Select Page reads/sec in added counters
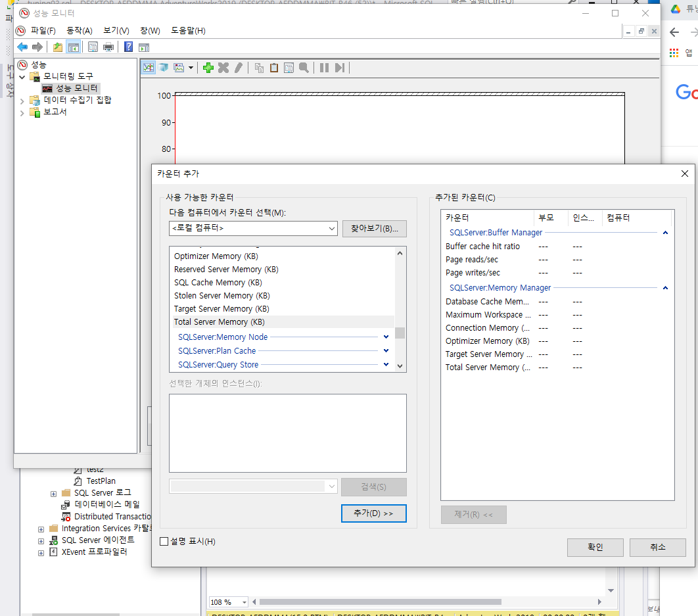698x616 pixels. (x=472, y=260)
